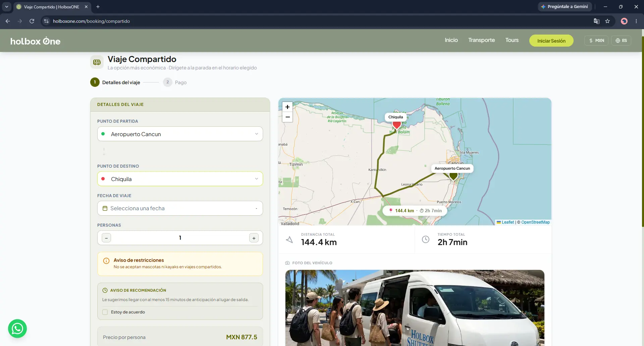Click the page vertical scrollbar
The width and height of the screenshot is (644, 346).
642,131
